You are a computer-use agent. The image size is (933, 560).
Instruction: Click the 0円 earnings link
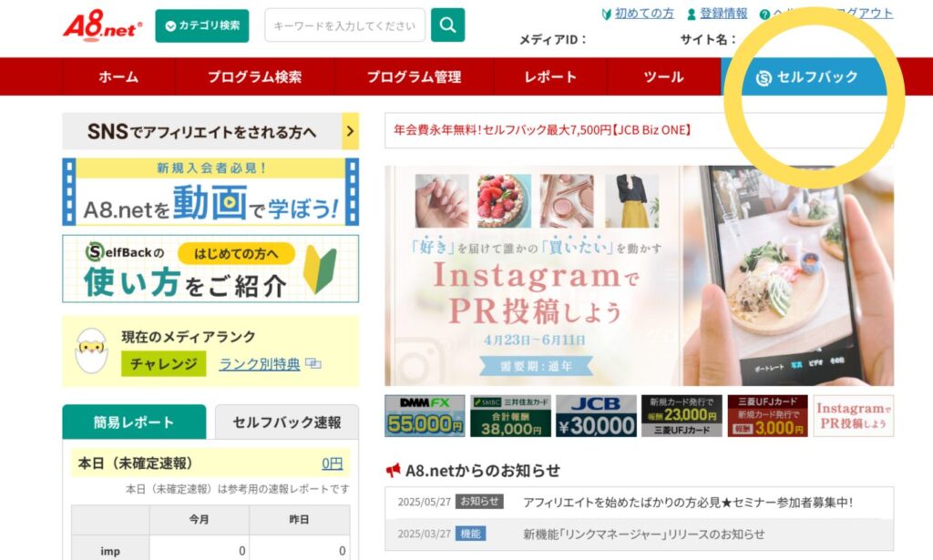click(x=332, y=463)
